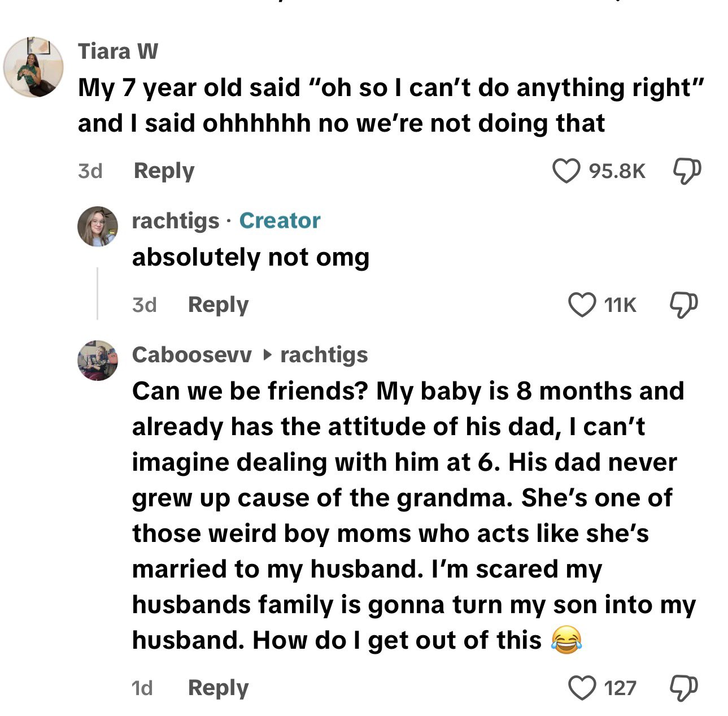
Task: Like Tiara W's comment with heart icon
Action: coord(565,171)
